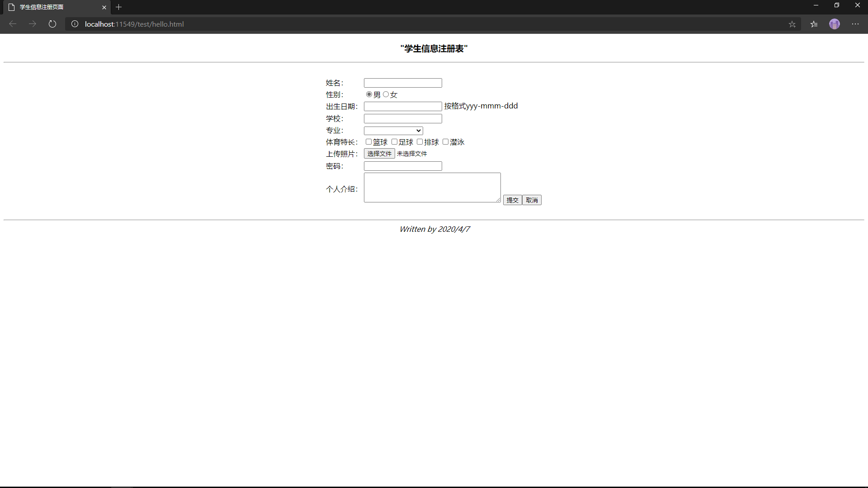This screenshot has height=488, width=868.
Task: Click the browser forward arrow
Action: [33, 24]
